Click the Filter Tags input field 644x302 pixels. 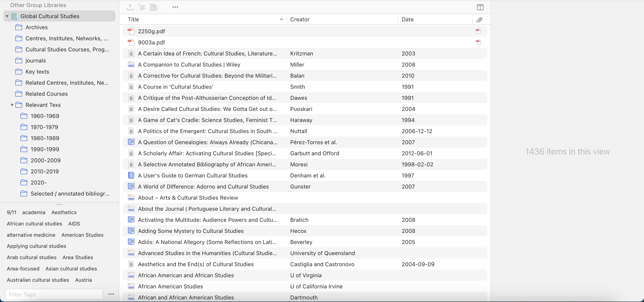click(54, 295)
